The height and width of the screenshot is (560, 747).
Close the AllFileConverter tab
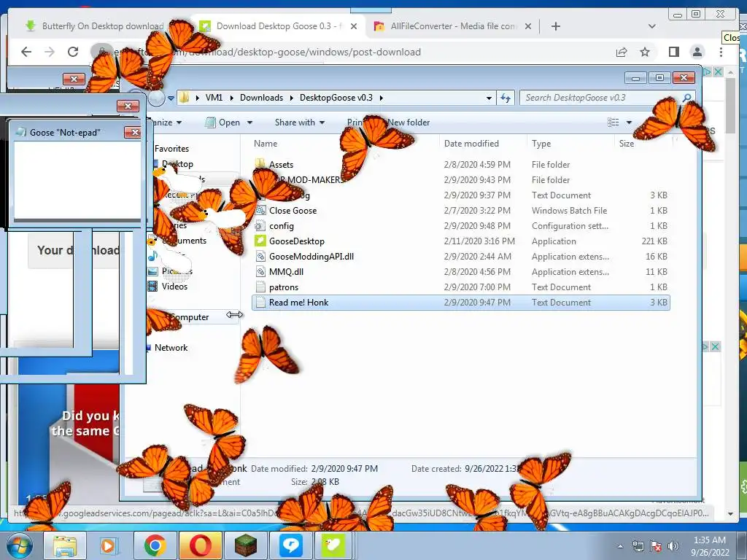[528, 26]
